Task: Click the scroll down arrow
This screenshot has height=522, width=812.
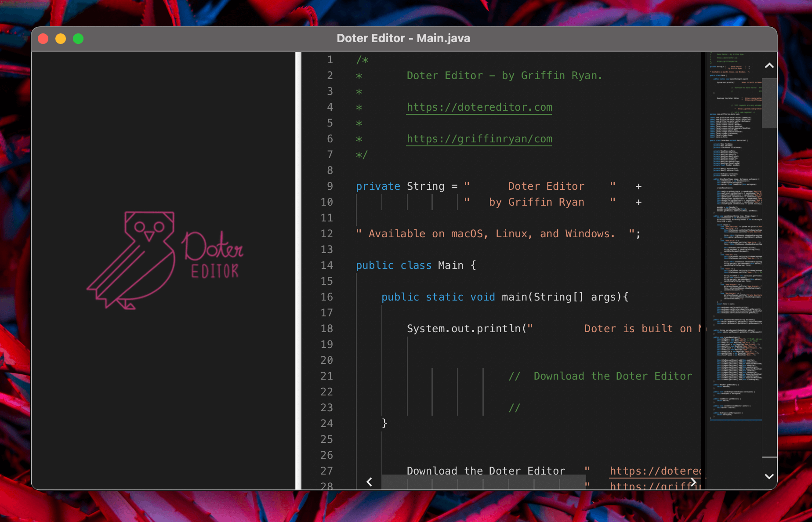Action: click(769, 476)
